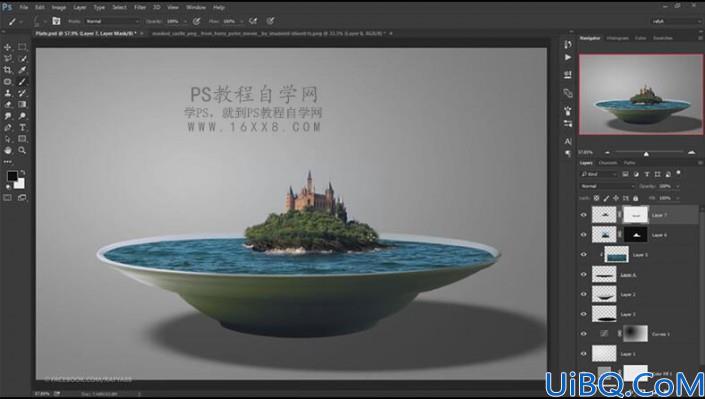705x399 pixels.
Task: Select the Eraser tool
Action: click(8, 104)
